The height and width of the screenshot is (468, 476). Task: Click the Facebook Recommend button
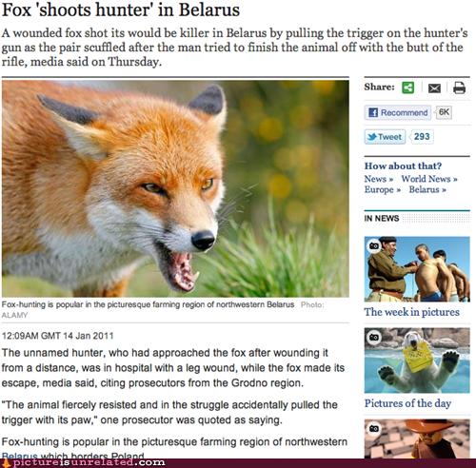(398, 112)
